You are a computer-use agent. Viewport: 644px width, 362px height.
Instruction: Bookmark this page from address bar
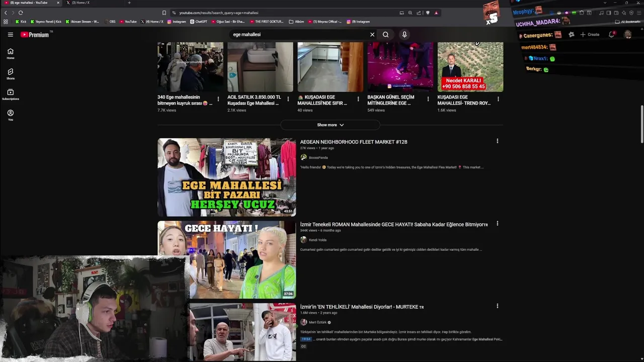point(164,13)
